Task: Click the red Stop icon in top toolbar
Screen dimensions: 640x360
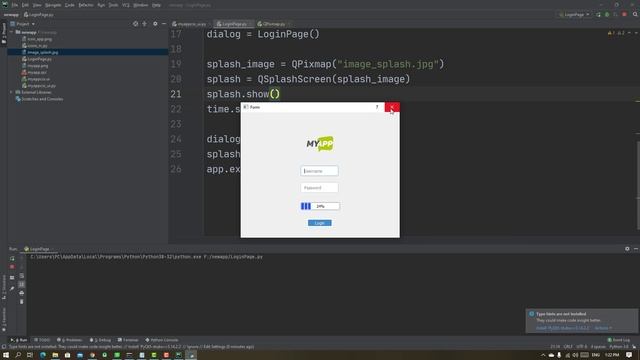Action: (624, 14)
